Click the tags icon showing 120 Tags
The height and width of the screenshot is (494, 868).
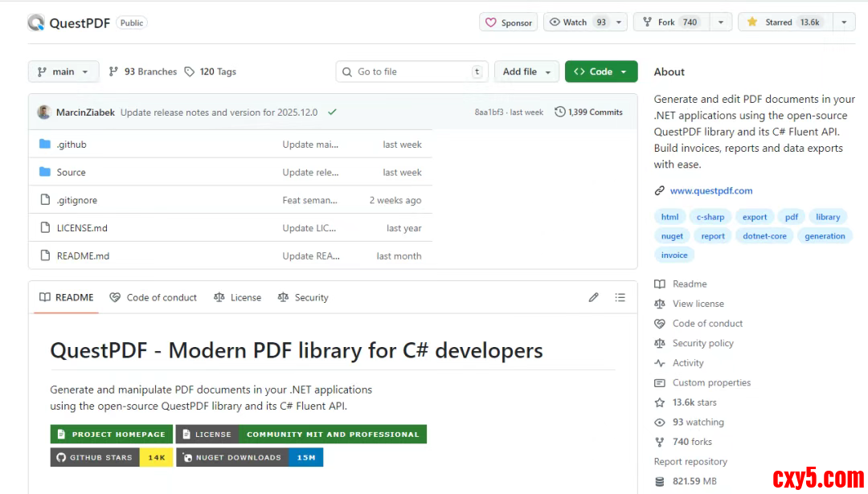[x=190, y=71]
